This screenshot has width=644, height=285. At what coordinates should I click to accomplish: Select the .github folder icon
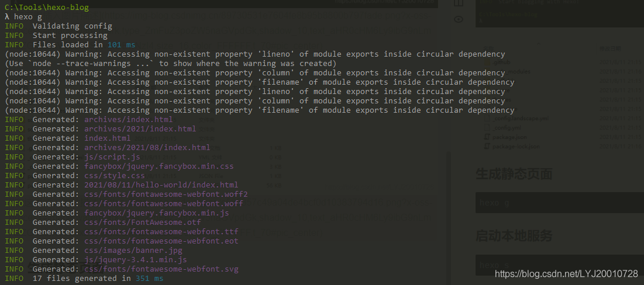coord(488,62)
